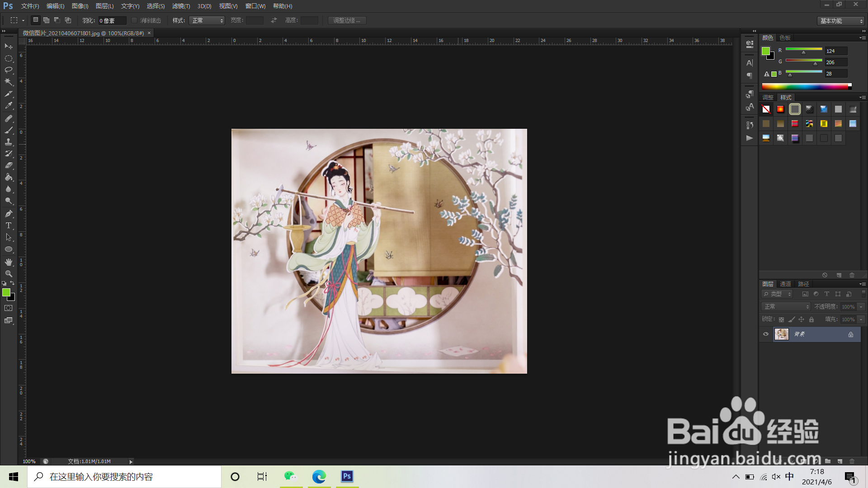The width and height of the screenshot is (868, 488).
Task: Choose add to selection mode button
Action: click(47, 20)
